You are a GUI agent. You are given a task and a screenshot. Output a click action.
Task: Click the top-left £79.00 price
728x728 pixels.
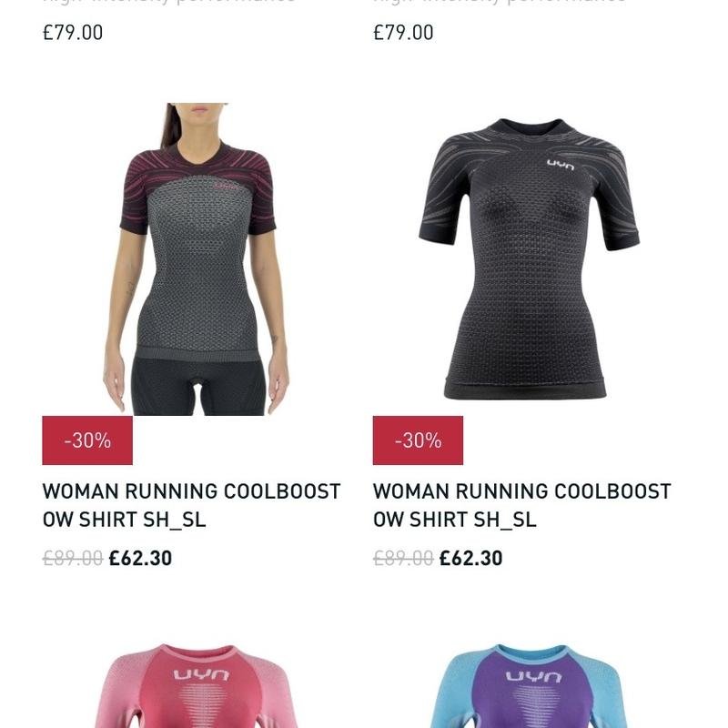click(73, 33)
